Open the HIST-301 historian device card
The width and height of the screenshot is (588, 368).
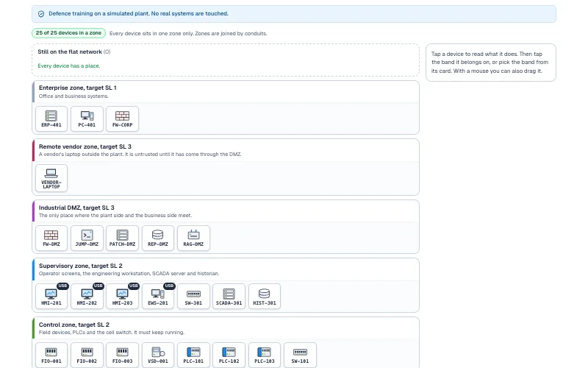point(265,297)
